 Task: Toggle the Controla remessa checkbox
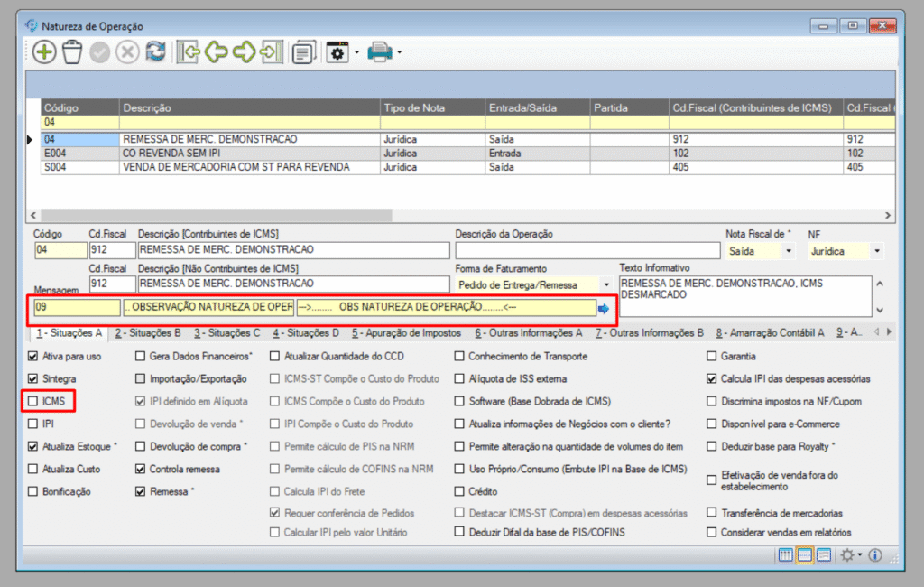(141, 469)
